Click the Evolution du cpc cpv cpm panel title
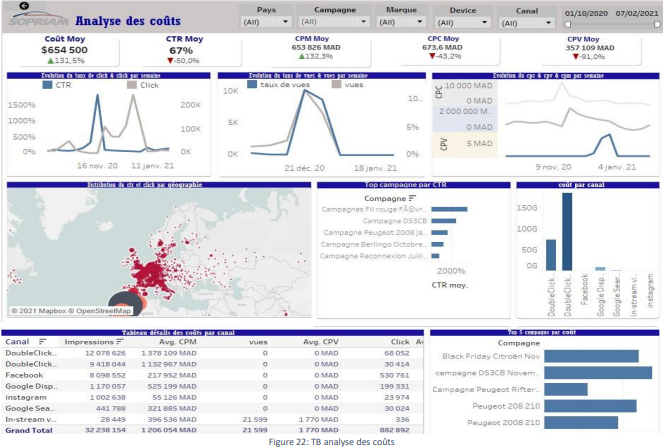The width and height of the screenshot is (663, 447). click(548, 76)
